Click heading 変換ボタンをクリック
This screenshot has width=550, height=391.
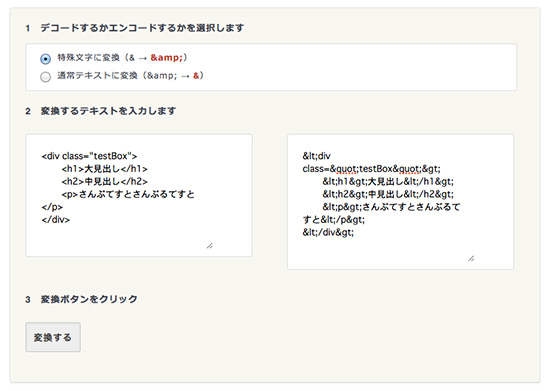(89, 299)
